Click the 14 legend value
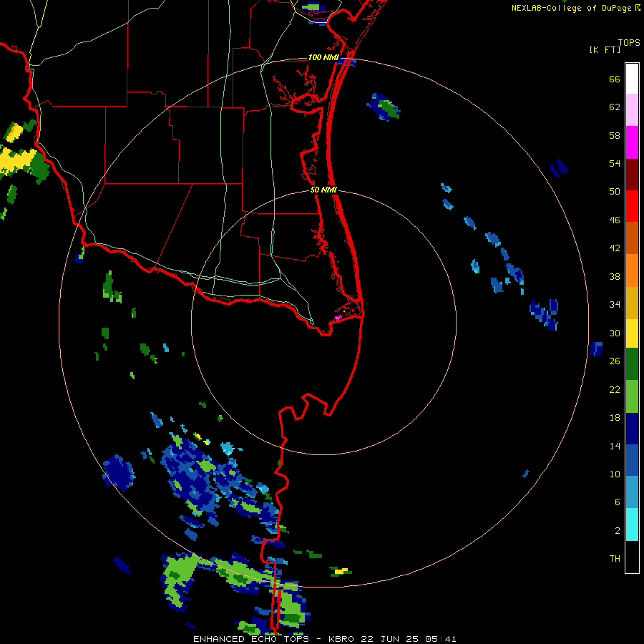The height and width of the screenshot is (644, 644). tap(615, 446)
